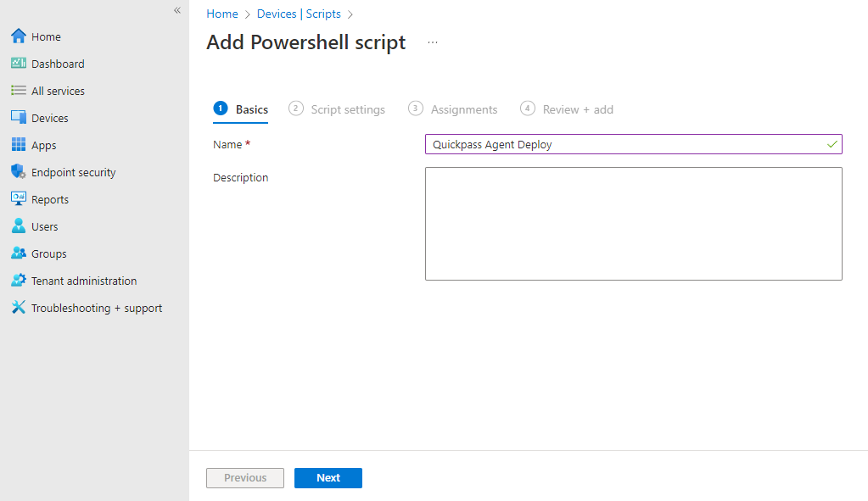
Task: Click the Next button
Action: pos(328,478)
